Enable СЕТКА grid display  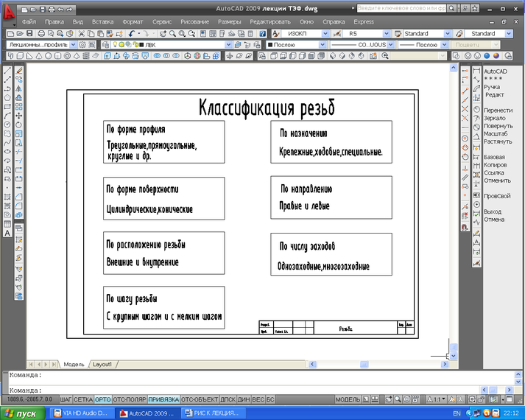coord(83,399)
